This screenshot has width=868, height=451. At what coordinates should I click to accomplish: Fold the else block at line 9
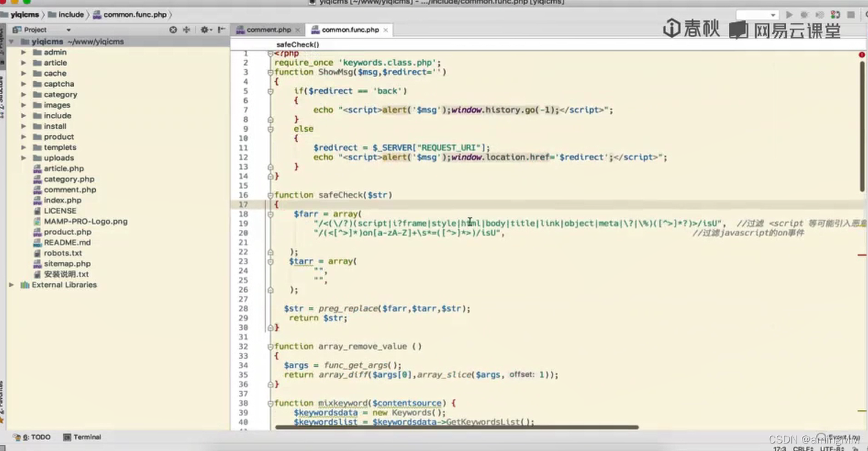point(270,129)
